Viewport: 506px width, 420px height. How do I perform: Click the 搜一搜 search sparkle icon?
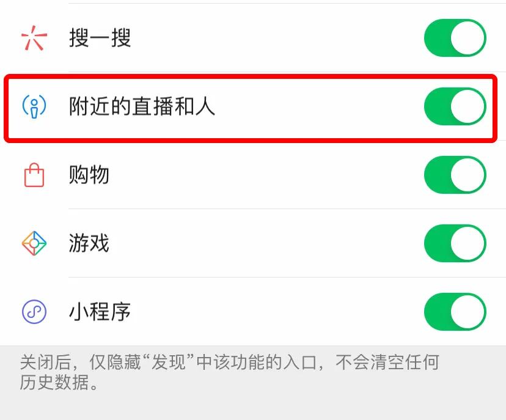[x=35, y=38]
